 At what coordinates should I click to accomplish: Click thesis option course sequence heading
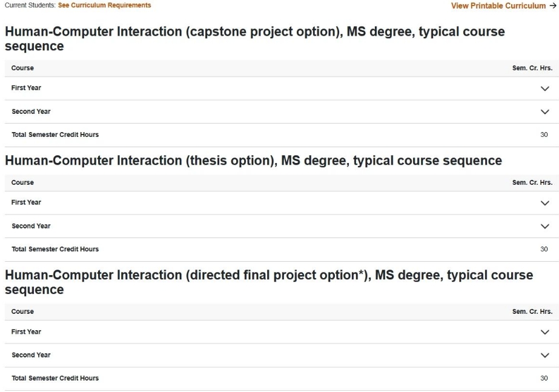pos(254,161)
